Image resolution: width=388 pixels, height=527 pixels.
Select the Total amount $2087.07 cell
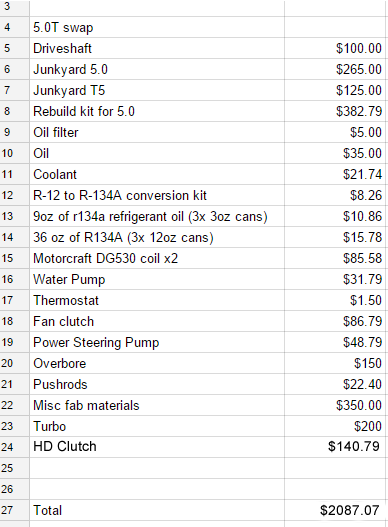coord(335,510)
